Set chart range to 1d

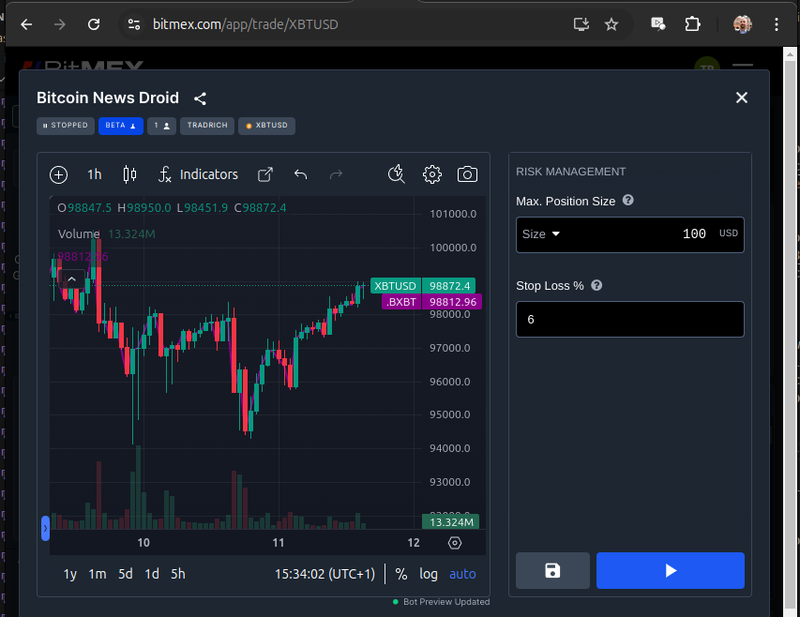tap(152, 575)
